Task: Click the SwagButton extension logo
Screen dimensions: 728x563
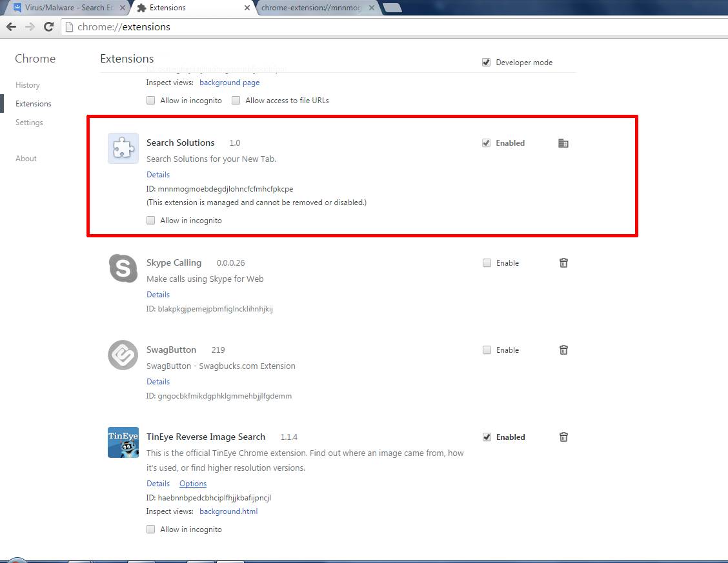Action: click(123, 355)
